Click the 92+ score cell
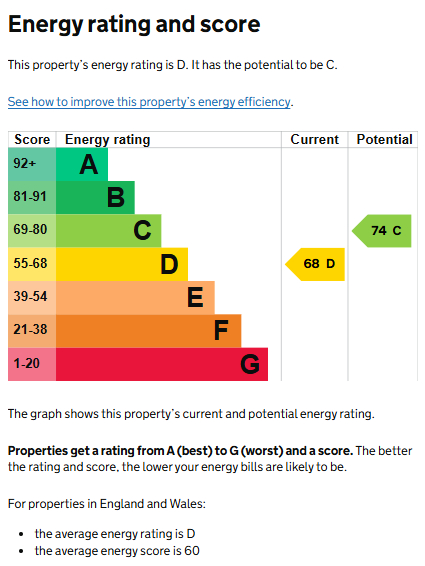425x566 pixels. [x=32, y=164]
